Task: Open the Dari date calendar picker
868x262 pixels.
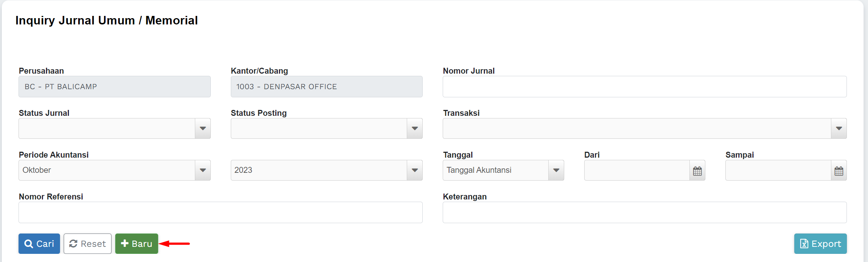Action: (x=697, y=171)
